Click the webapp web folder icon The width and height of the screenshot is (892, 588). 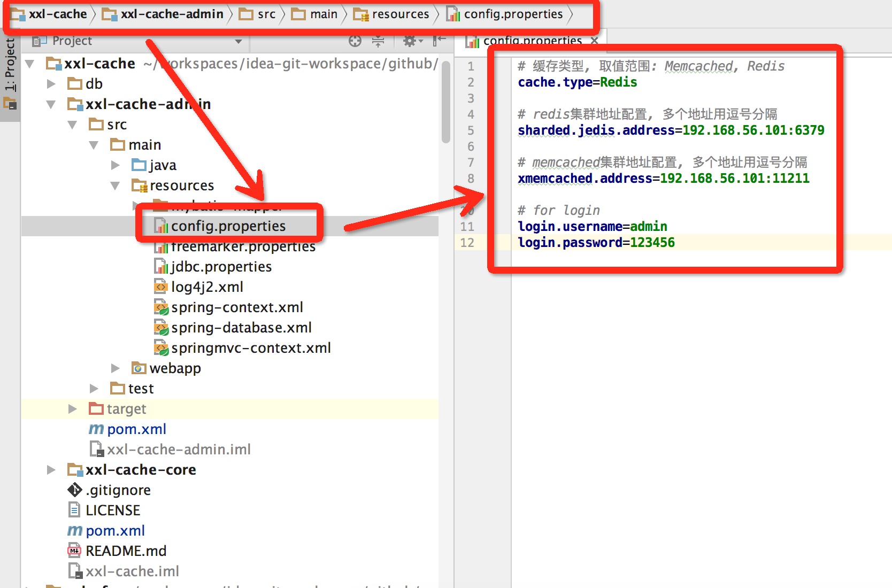coord(139,368)
